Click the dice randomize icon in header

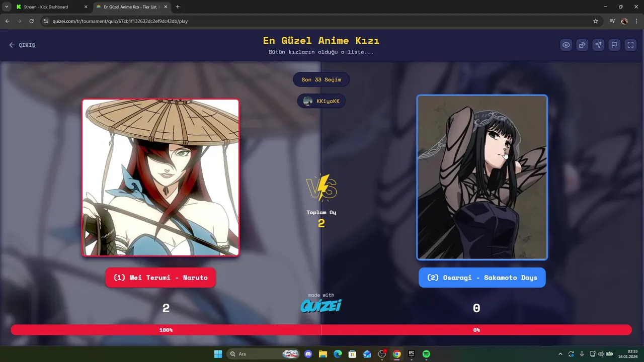(582, 45)
